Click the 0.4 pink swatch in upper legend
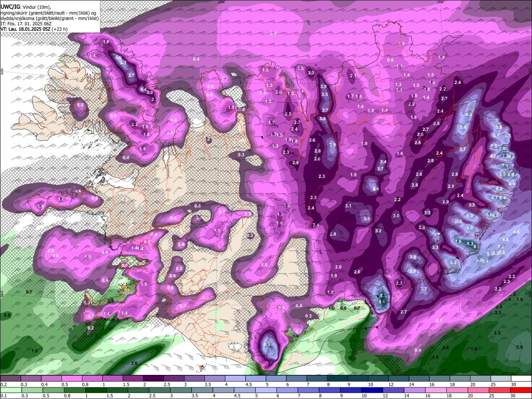532x399 pixels. [51, 379]
